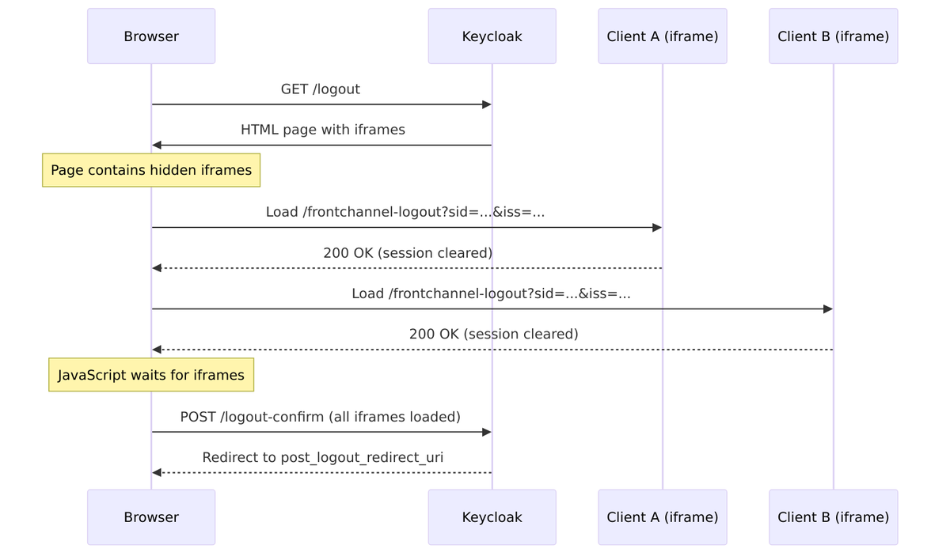950x560 pixels.
Task: Click the top Browser participant box
Action: click(x=151, y=36)
